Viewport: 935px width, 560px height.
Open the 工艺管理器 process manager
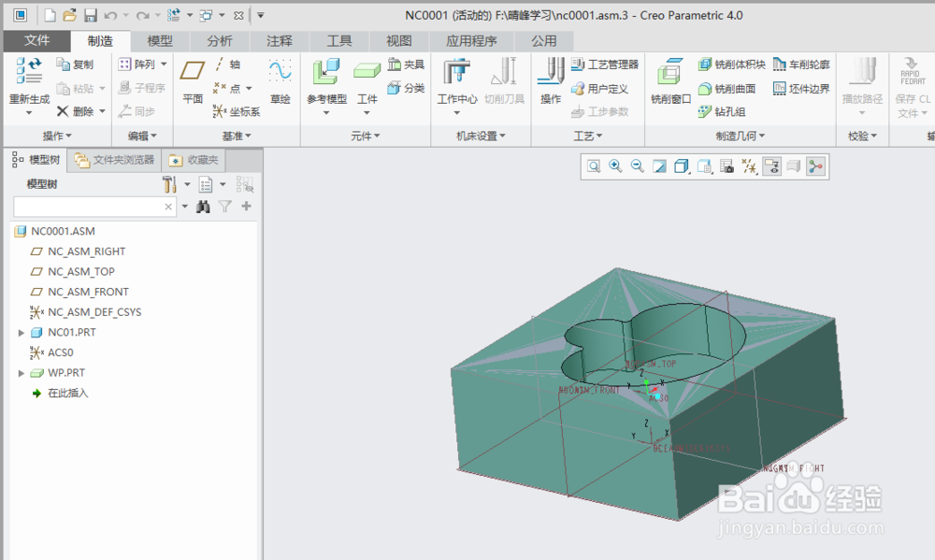coord(605,65)
